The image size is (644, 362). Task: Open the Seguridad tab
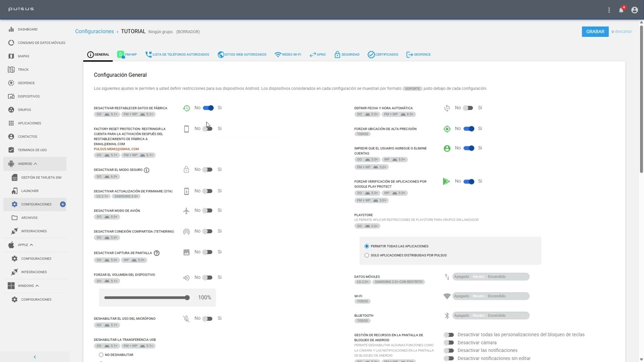(x=347, y=54)
